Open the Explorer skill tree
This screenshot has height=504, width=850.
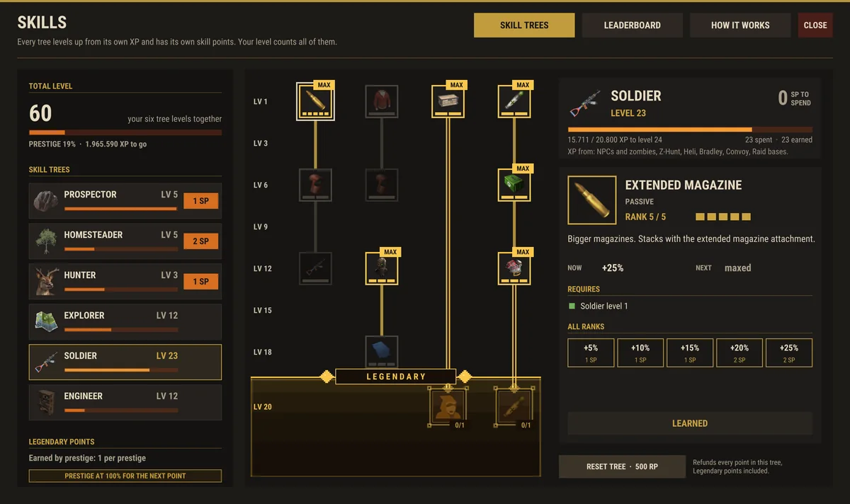(x=125, y=322)
